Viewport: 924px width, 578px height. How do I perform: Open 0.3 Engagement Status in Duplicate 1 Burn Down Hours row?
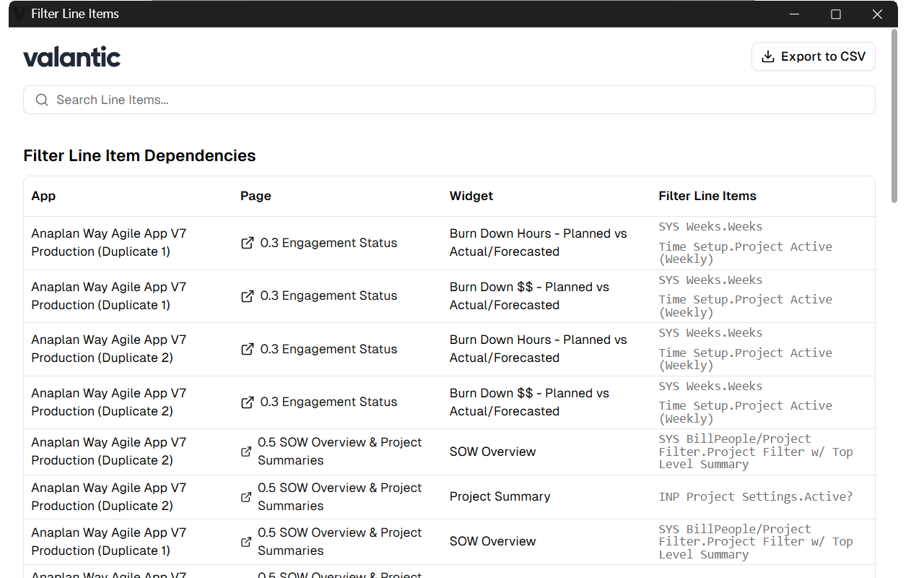[328, 243]
